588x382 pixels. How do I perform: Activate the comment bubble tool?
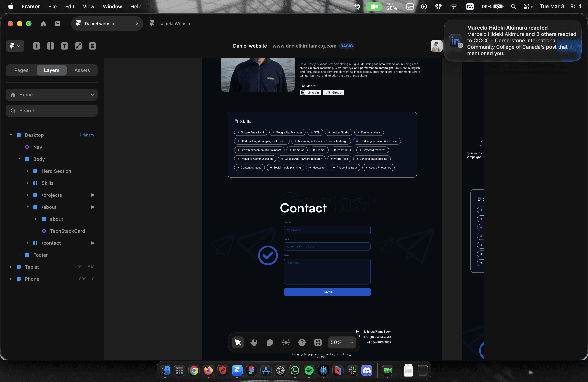click(x=270, y=342)
